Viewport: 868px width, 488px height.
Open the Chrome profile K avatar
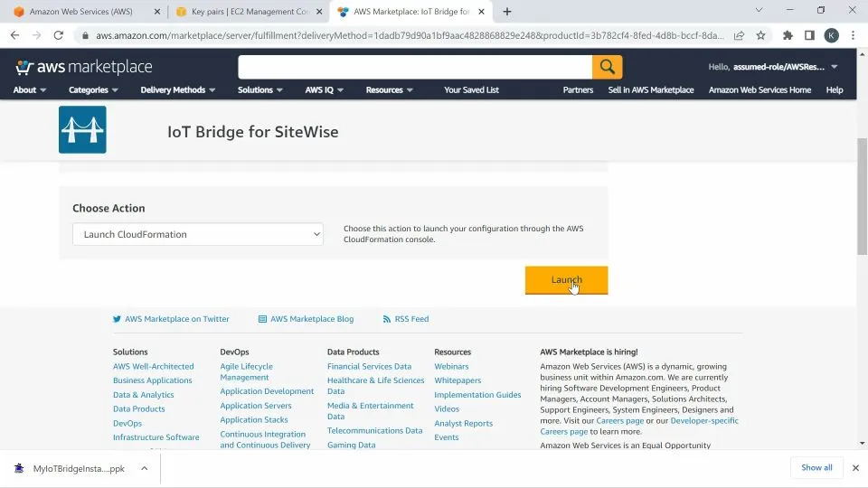click(831, 35)
